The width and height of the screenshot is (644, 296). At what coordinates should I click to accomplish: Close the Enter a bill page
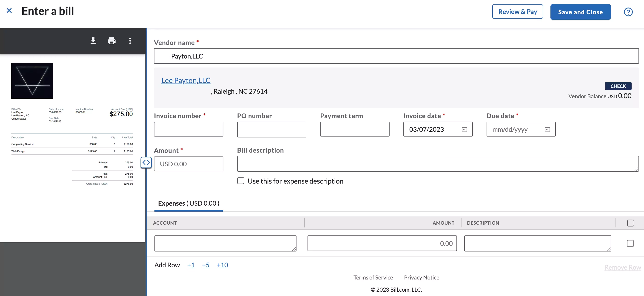pyautogui.click(x=9, y=11)
